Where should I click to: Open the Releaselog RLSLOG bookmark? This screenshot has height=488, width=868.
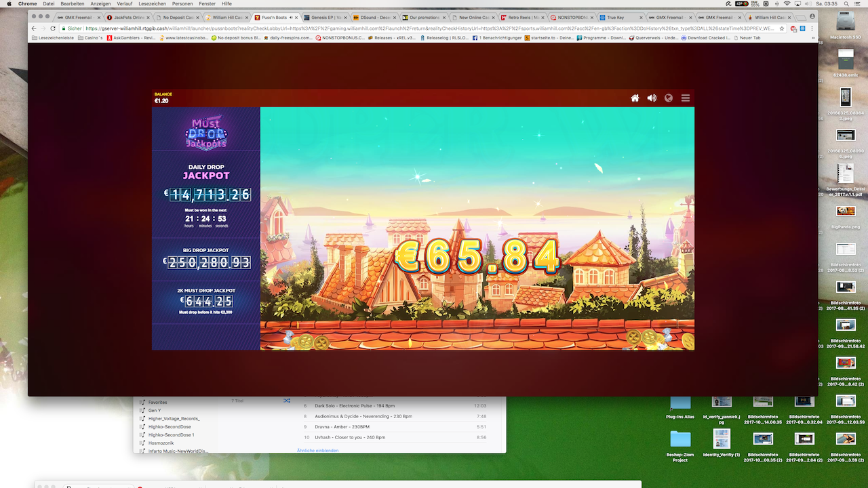coord(446,38)
